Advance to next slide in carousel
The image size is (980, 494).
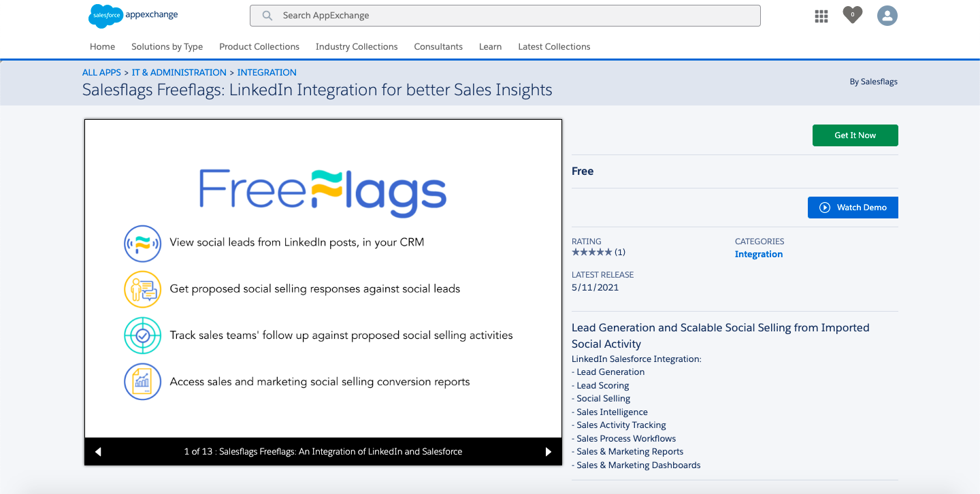(549, 452)
